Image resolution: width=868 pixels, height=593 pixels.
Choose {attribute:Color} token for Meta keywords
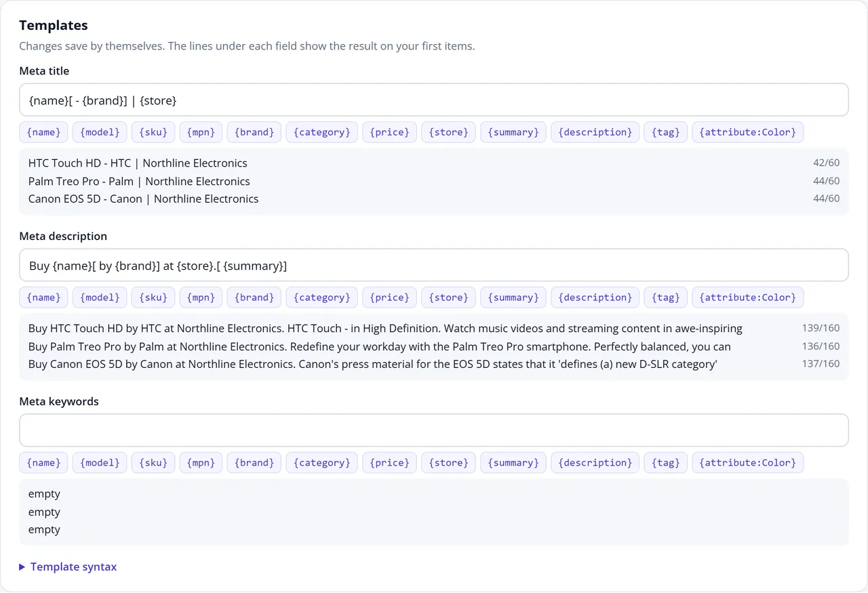pyautogui.click(x=748, y=463)
